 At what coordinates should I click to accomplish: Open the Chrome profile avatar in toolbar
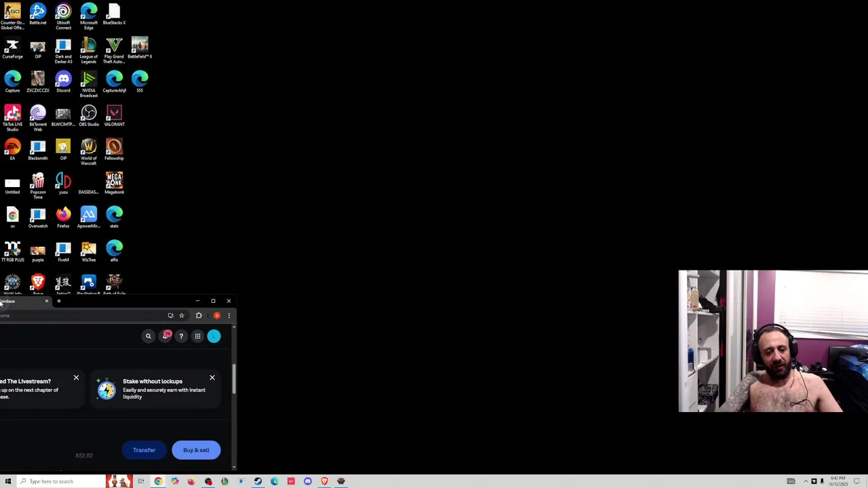(217, 315)
